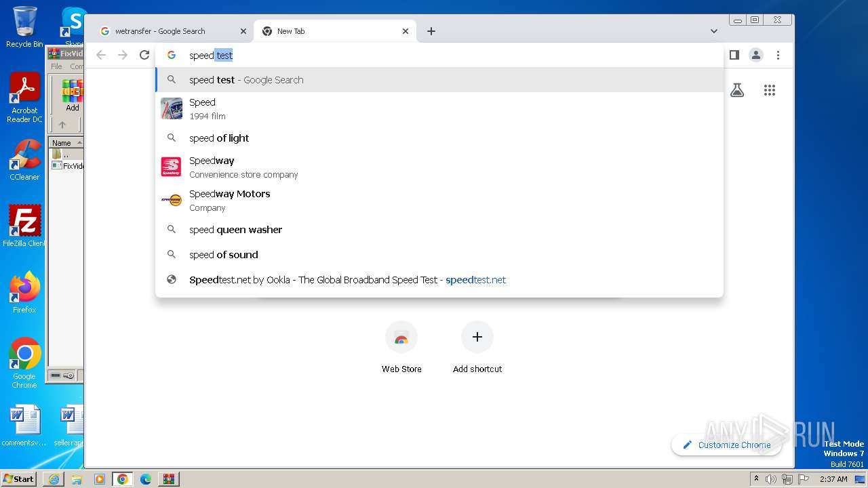This screenshot has height=488, width=868.
Task: Click Add button in WinRAR toolbar
Action: [73, 96]
